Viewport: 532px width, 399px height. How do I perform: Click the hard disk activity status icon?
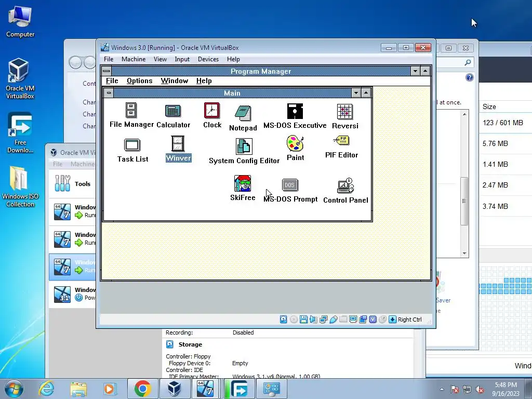283,320
